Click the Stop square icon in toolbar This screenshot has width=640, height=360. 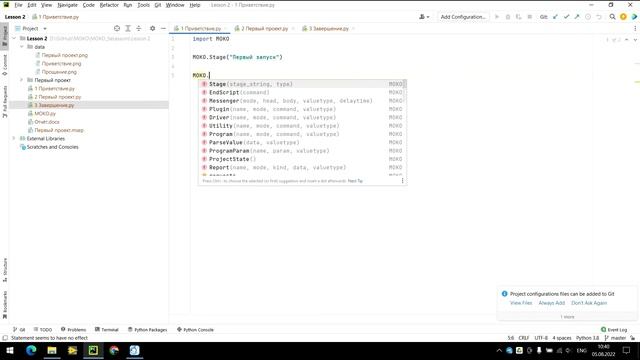[x=529, y=17]
